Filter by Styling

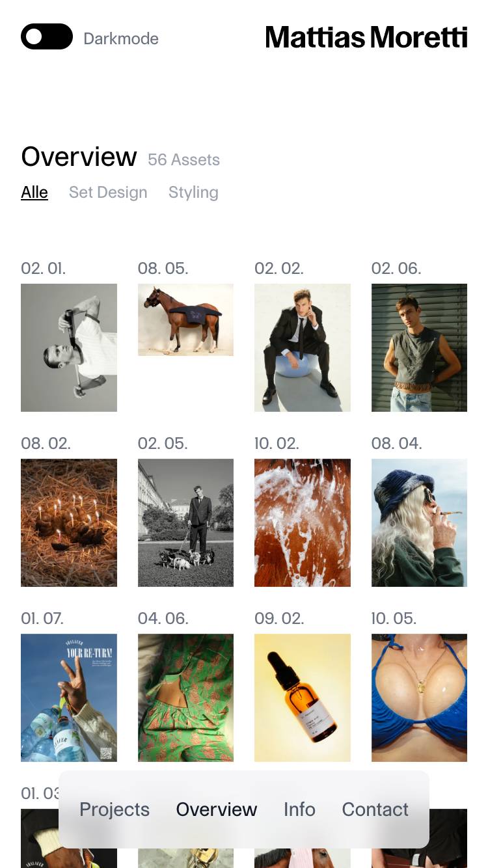tap(193, 193)
